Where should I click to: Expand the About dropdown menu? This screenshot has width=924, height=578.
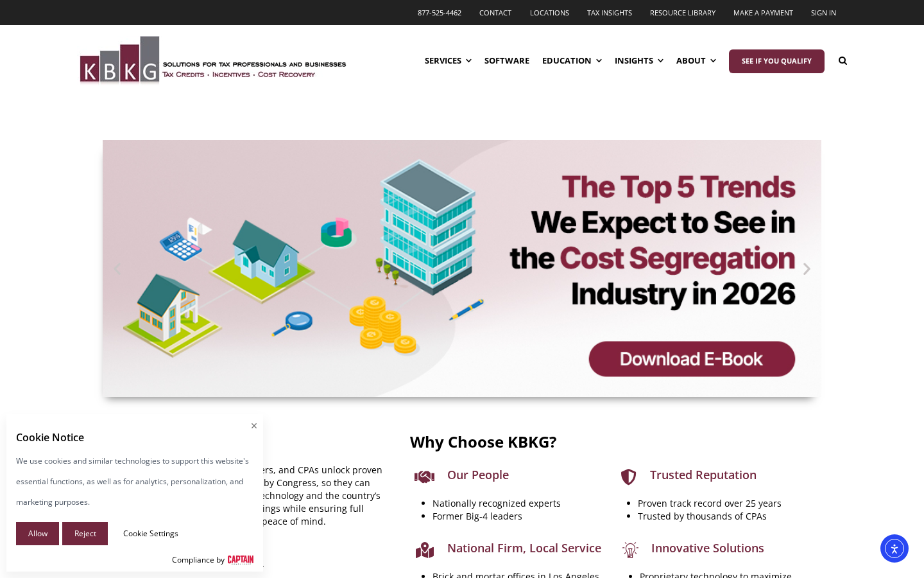(x=696, y=61)
